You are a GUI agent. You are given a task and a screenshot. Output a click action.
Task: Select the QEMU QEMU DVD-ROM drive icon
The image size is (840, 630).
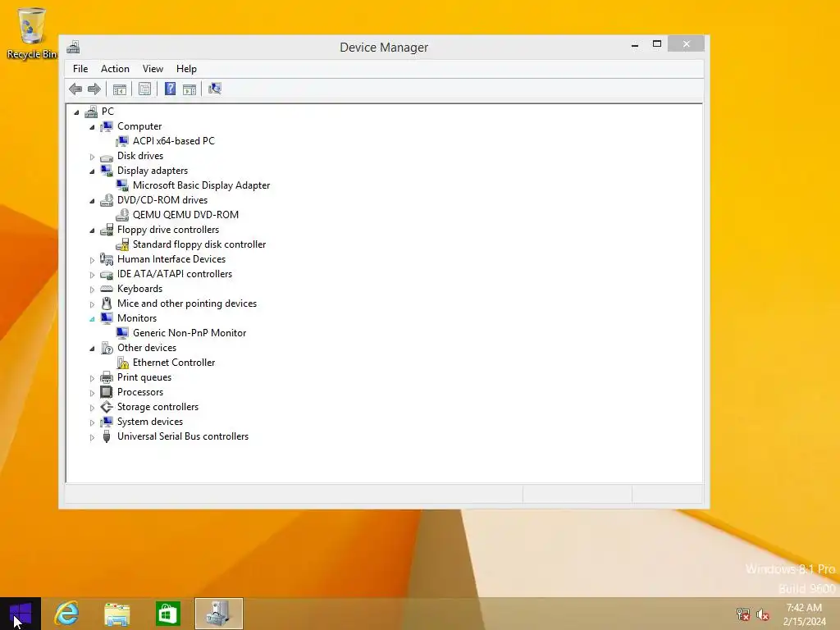tap(122, 215)
